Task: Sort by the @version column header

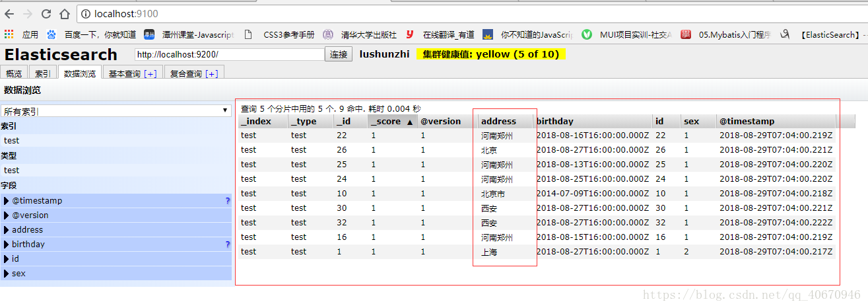Action: click(447, 121)
